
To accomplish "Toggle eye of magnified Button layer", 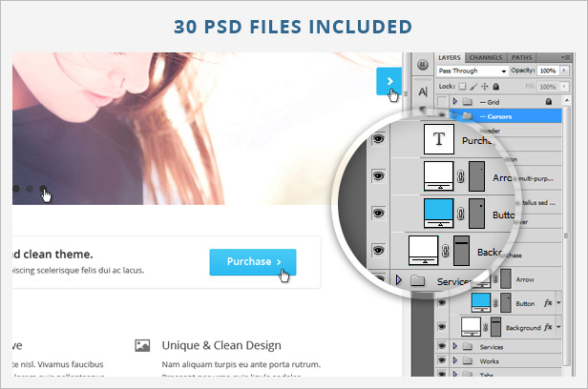I will coord(378,213).
